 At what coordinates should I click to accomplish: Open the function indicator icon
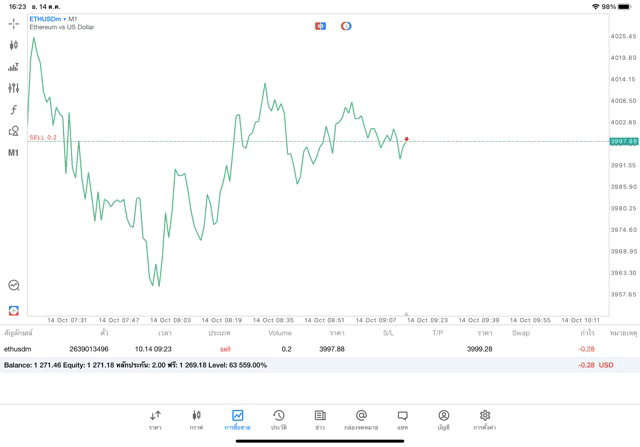click(x=13, y=109)
